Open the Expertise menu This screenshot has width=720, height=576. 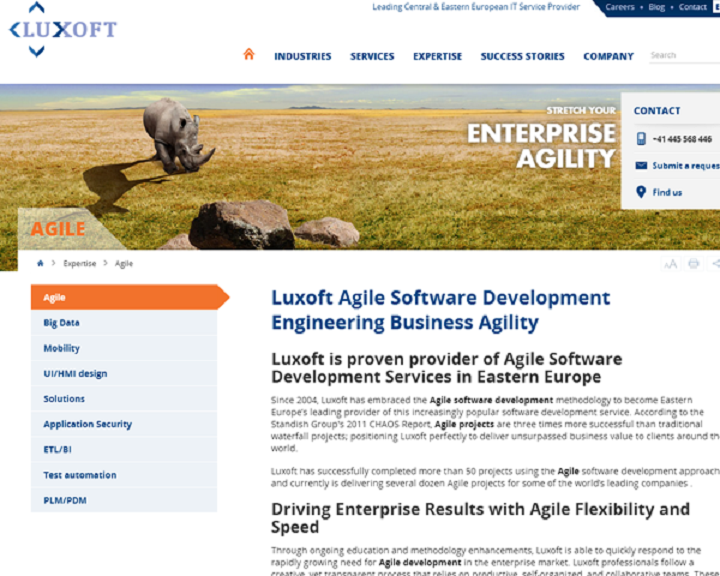(x=437, y=56)
